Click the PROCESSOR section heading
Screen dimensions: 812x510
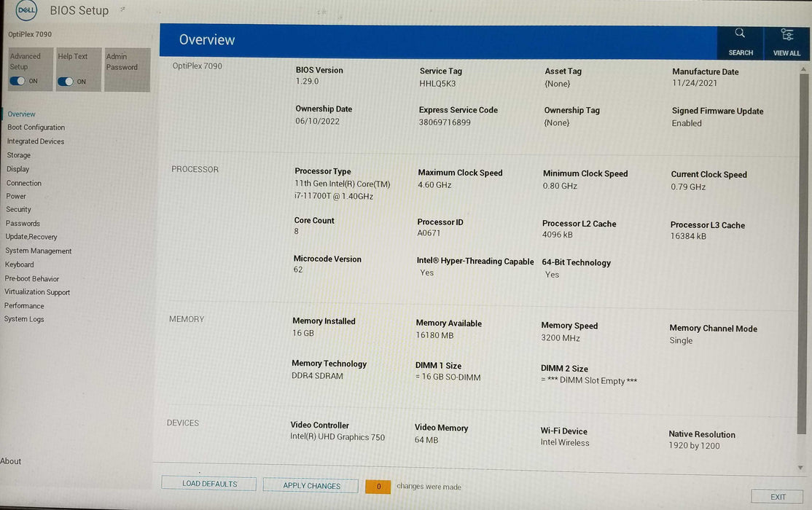pyautogui.click(x=195, y=169)
